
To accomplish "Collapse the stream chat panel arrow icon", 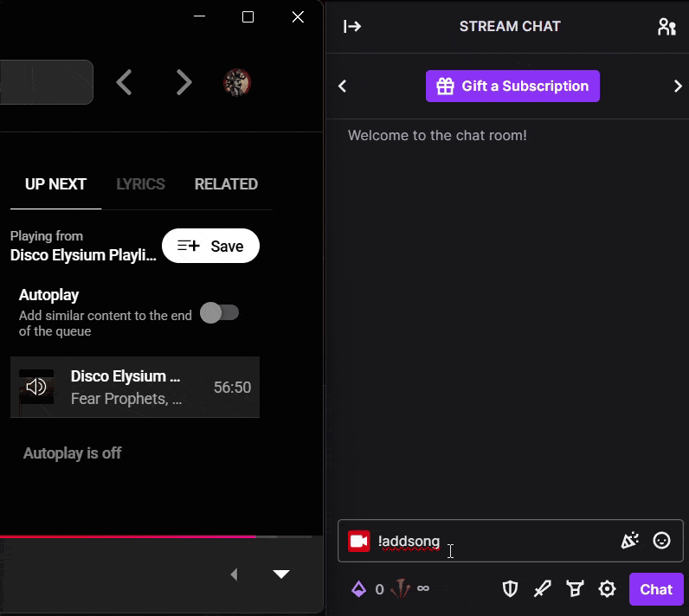I will coord(352,26).
